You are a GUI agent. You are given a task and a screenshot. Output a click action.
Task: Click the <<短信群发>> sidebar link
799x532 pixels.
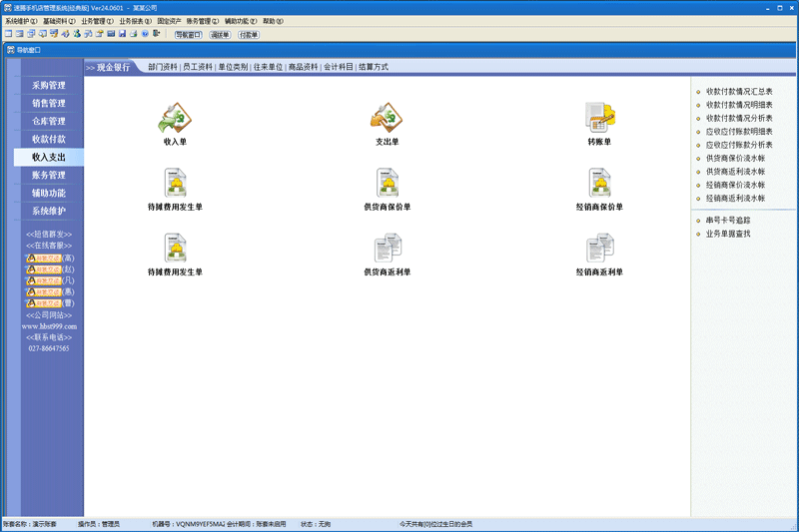point(49,235)
